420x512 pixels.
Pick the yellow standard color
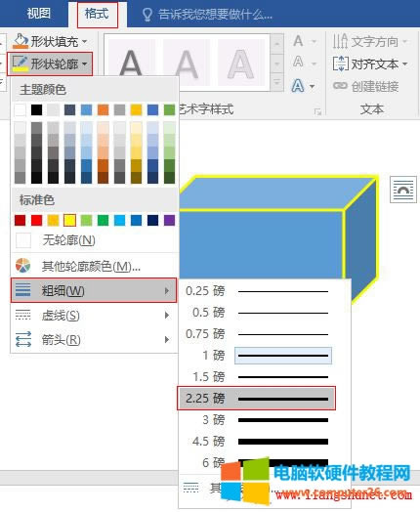click(69, 220)
